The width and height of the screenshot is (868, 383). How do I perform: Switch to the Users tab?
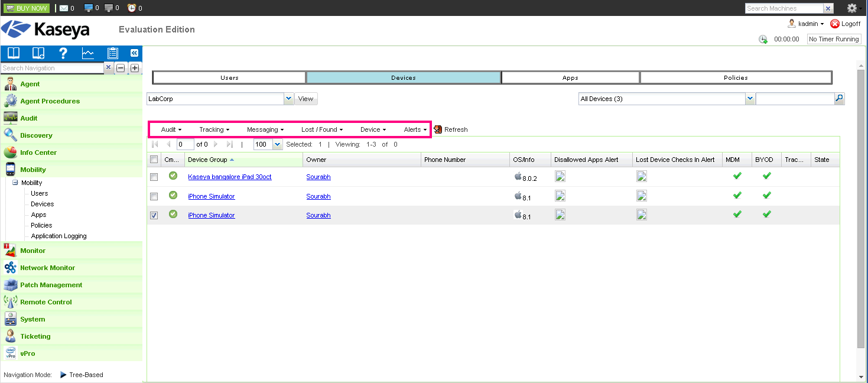pos(229,77)
